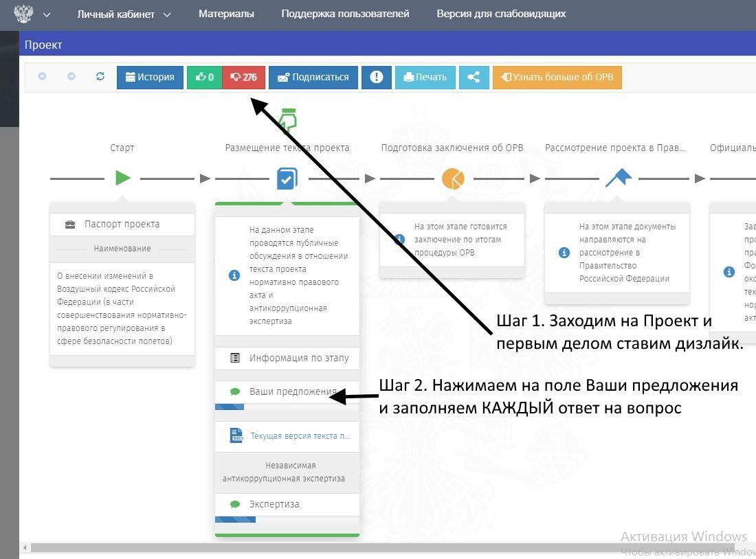Expand the Личный кабинет dropdown
The width and height of the screenshot is (756, 559).
[x=124, y=14]
